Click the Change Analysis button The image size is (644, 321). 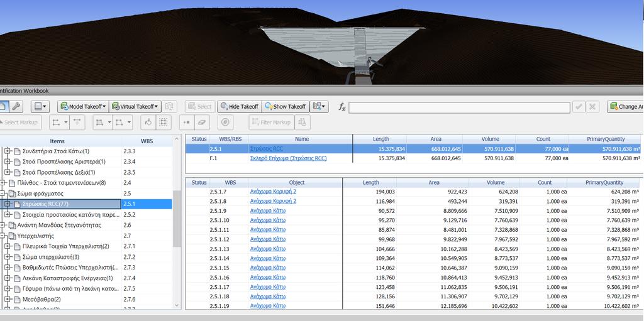tap(625, 107)
